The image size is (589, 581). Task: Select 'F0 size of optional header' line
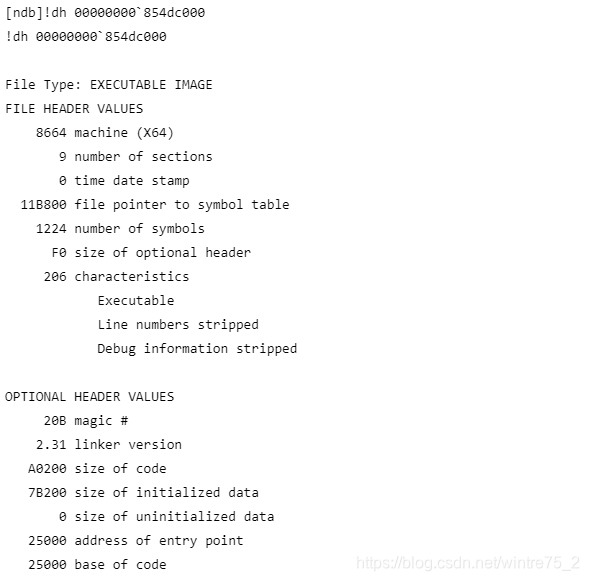click(151, 253)
